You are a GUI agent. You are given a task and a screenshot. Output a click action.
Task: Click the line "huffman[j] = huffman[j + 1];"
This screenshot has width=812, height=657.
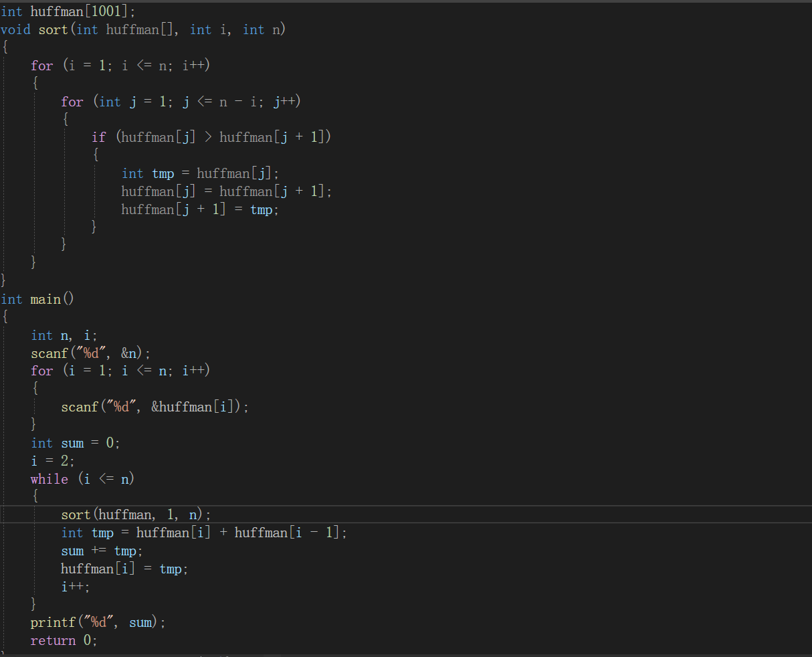coord(226,191)
